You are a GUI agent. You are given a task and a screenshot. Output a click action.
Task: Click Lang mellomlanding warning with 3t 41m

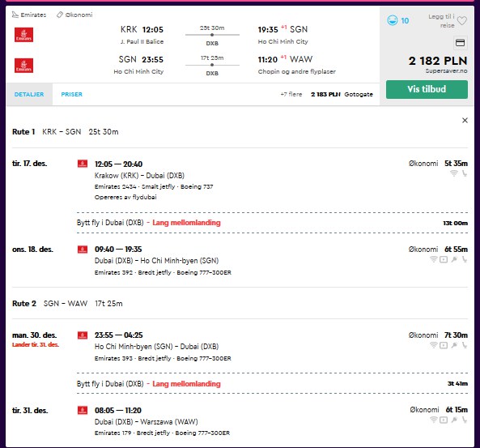[x=186, y=384]
